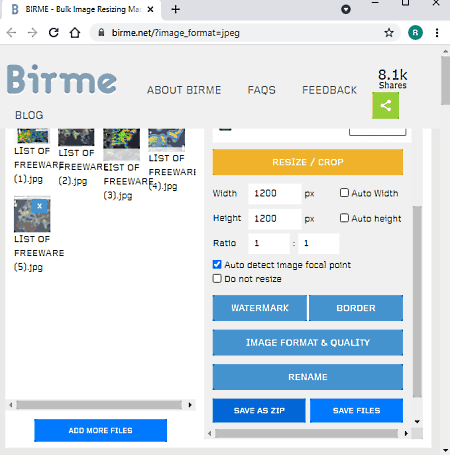Image resolution: width=450 pixels, height=455 pixels.
Task: Click the green share icon
Action: pos(385,106)
